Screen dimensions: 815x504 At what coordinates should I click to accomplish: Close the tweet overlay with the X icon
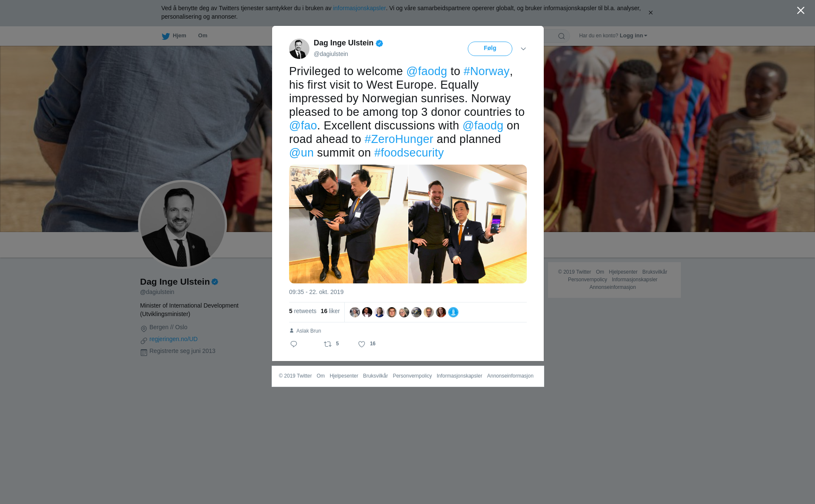pyautogui.click(x=801, y=11)
